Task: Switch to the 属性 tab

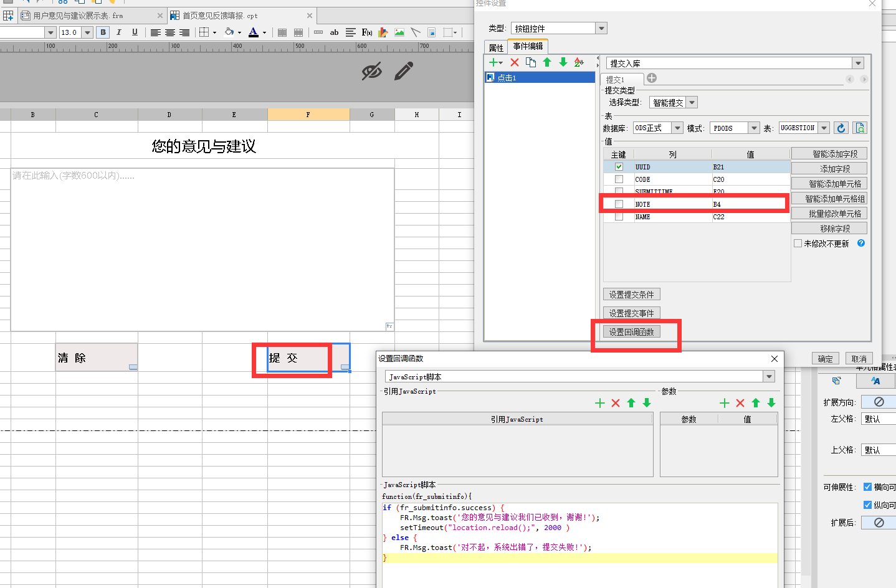Action: [496, 47]
